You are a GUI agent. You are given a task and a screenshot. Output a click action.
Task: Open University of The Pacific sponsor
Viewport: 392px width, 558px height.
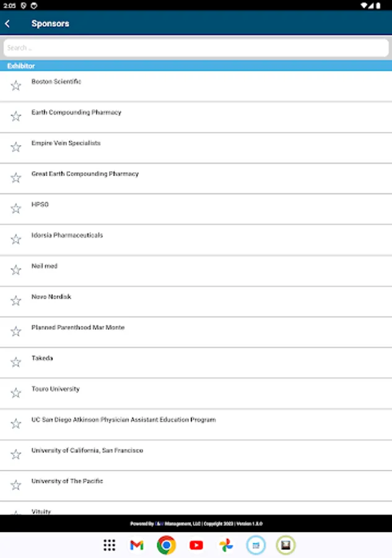(67, 482)
